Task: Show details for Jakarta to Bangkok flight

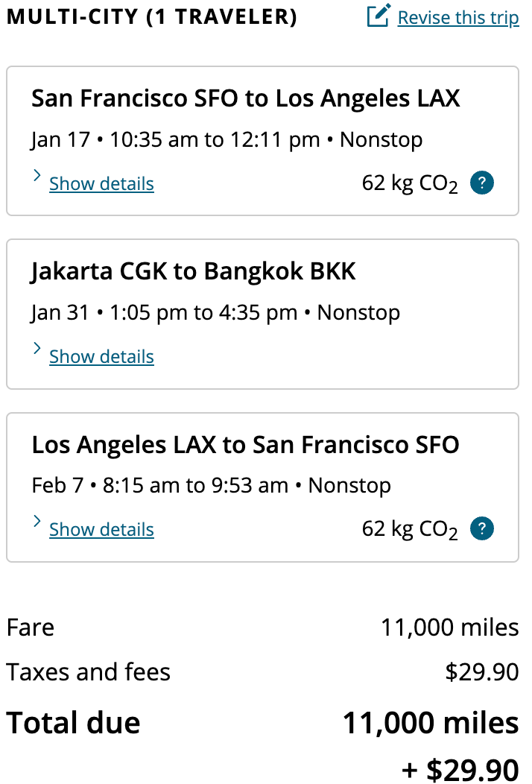Action: 101,356
